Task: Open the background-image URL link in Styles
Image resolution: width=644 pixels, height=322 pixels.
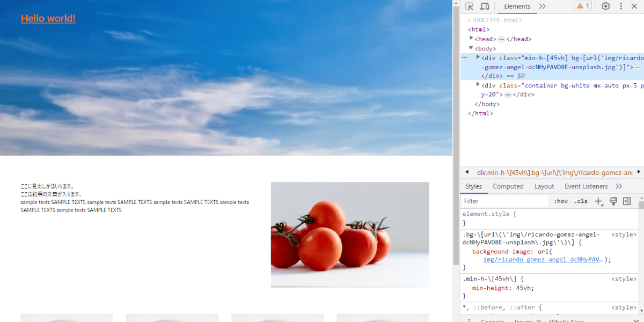Action: (544, 260)
